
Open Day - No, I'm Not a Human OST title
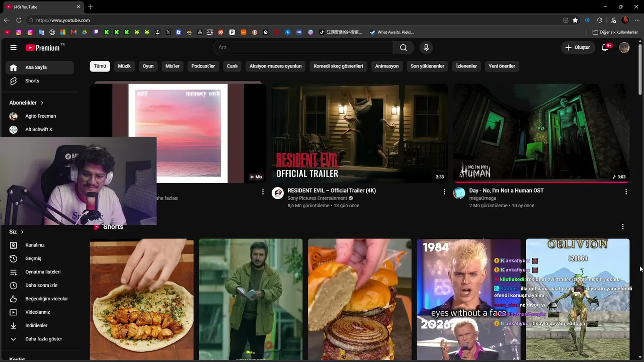tap(506, 191)
